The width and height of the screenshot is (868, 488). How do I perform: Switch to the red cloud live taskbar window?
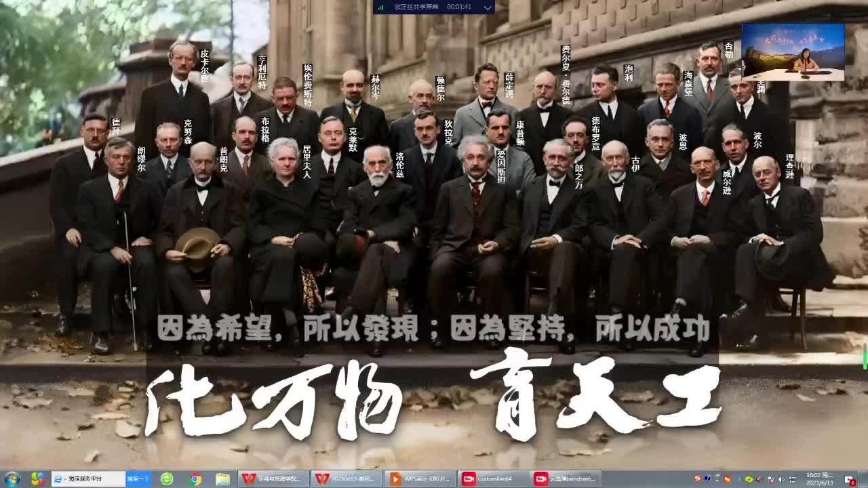click(567, 479)
